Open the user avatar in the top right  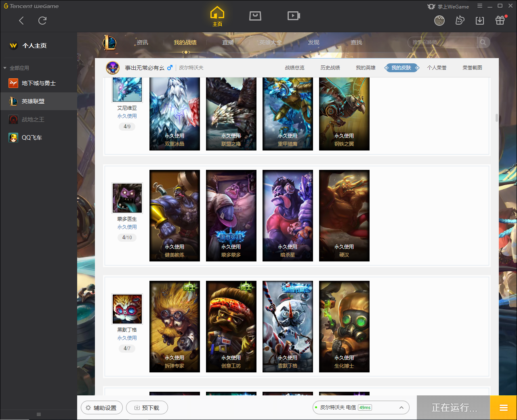click(439, 20)
